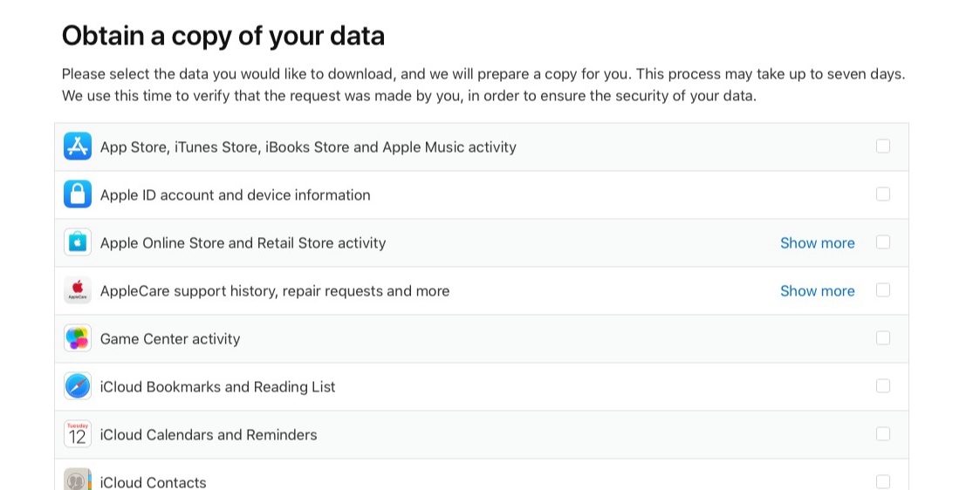Click the iCloud Contacts icon
This screenshot has width=980, height=490.
78,480
